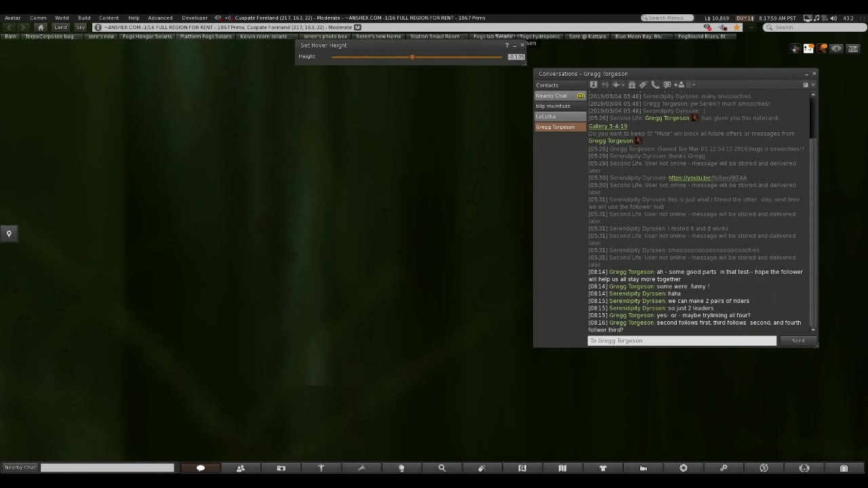Teleport to Fogs Hangar Solaris favorite

147,37
